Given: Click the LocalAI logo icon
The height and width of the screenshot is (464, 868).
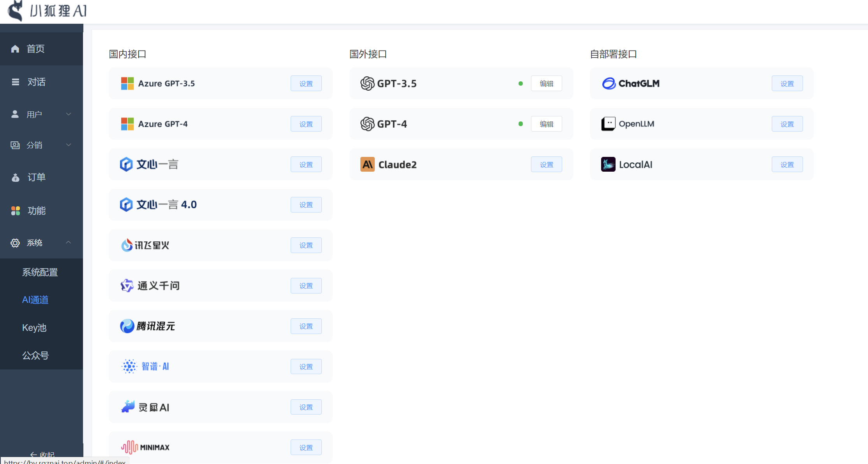Looking at the screenshot, I should point(608,164).
